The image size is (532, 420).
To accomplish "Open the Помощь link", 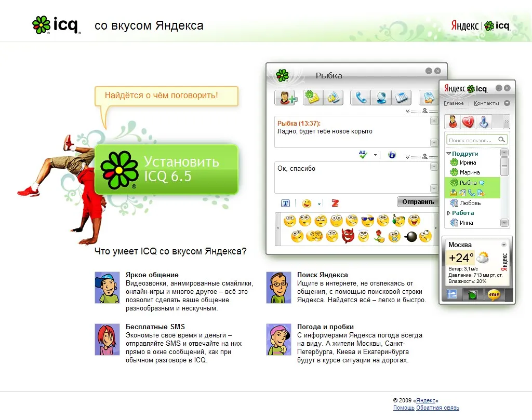I will 404,408.
